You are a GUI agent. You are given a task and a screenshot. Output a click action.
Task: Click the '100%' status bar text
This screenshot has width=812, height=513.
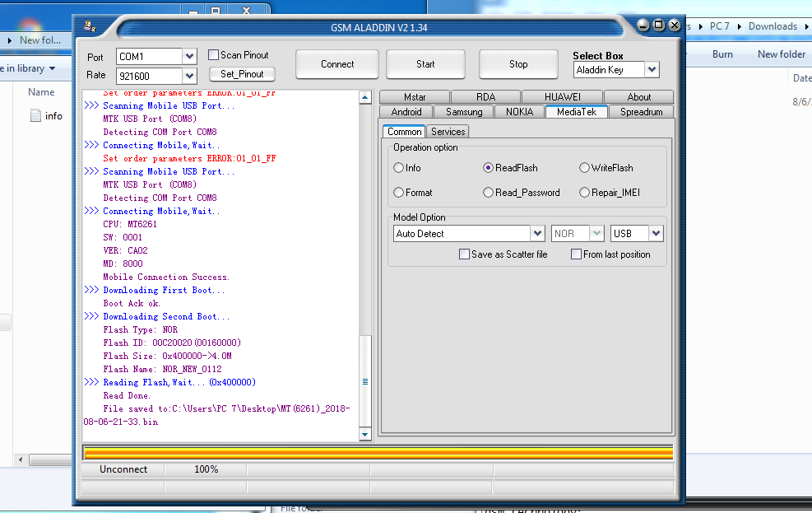tap(206, 469)
